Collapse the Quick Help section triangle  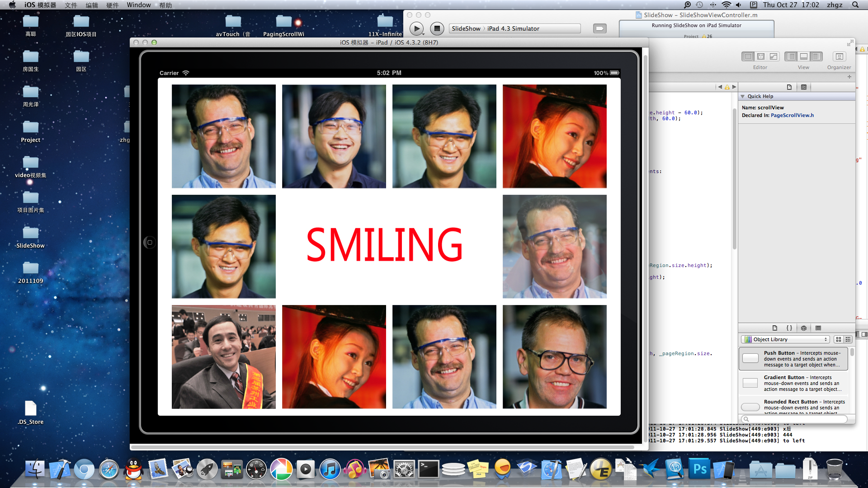[x=742, y=96]
